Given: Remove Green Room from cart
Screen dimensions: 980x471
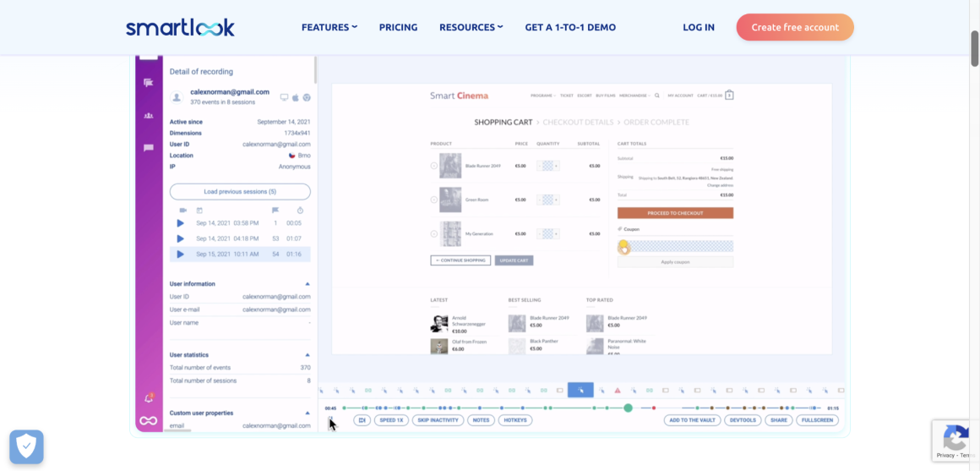Looking at the screenshot, I should [x=433, y=200].
